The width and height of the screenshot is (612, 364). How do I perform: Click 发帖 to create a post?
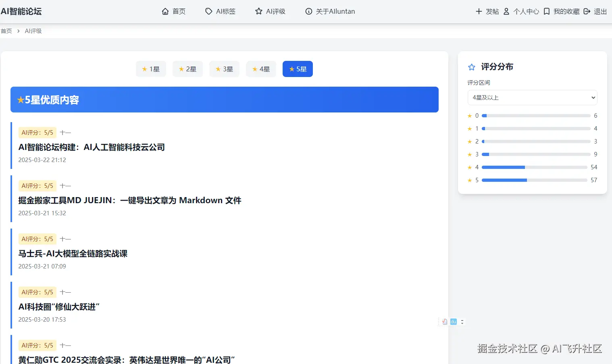coord(487,11)
